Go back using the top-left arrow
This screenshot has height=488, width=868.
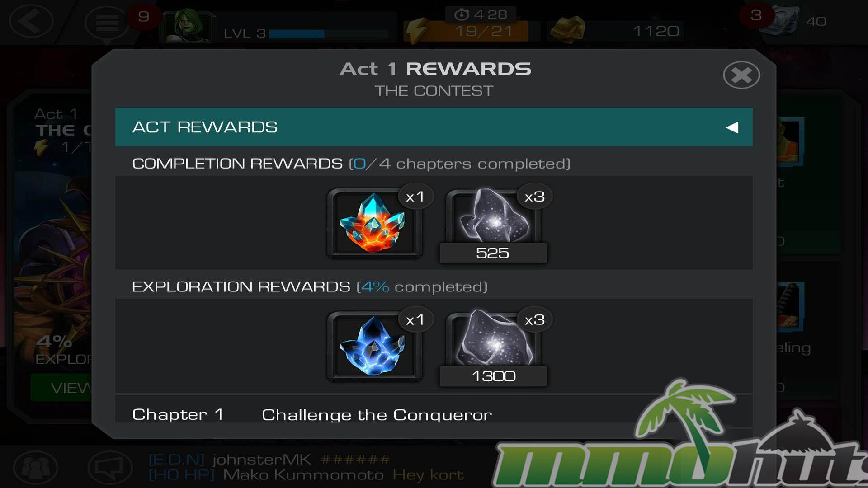tap(31, 20)
